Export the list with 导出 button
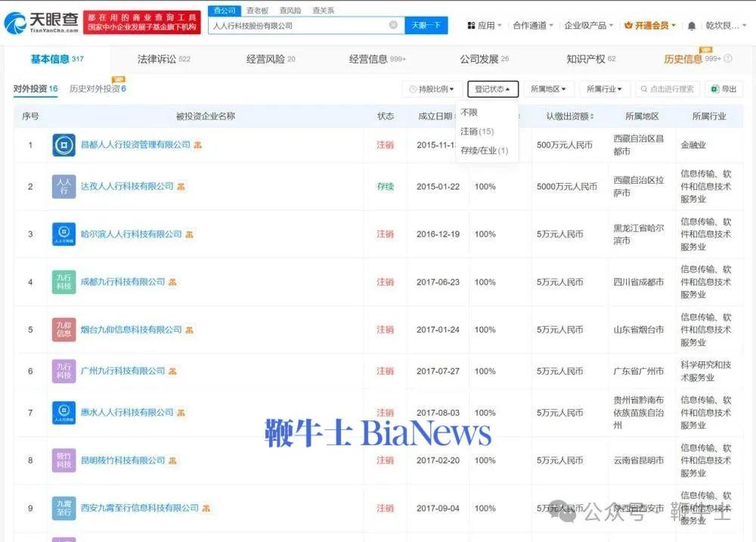The width and height of the screenshot is (756, 542). pyautogui.click(x=723, y=89)
